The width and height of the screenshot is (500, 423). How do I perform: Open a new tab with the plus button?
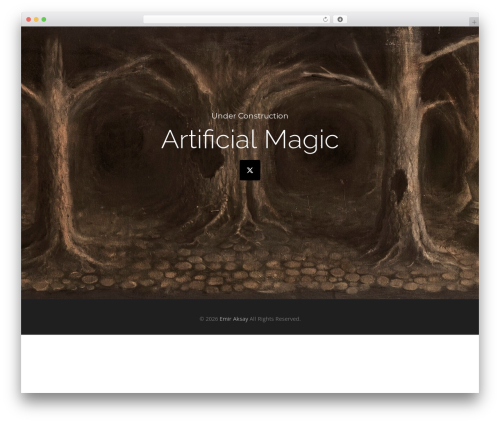474,22
